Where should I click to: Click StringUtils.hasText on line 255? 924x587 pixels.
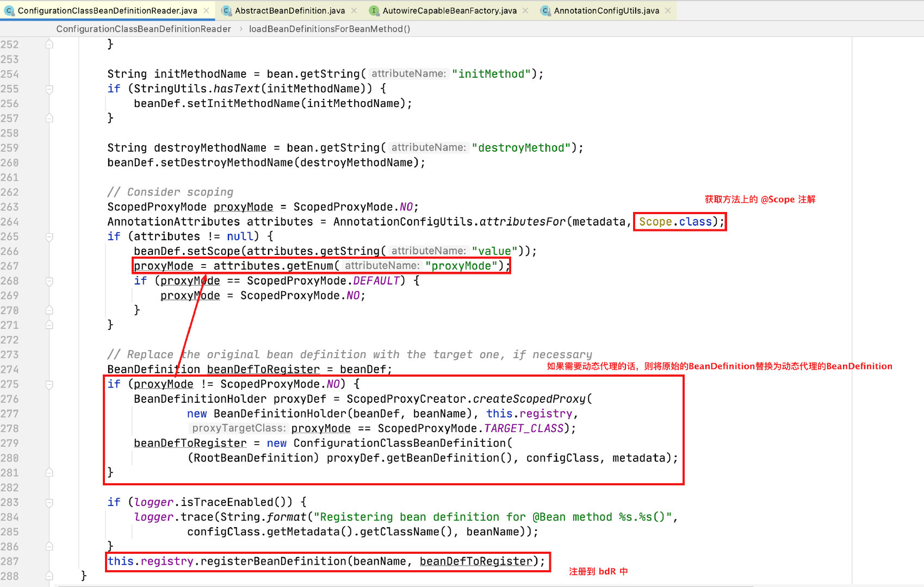197,89
